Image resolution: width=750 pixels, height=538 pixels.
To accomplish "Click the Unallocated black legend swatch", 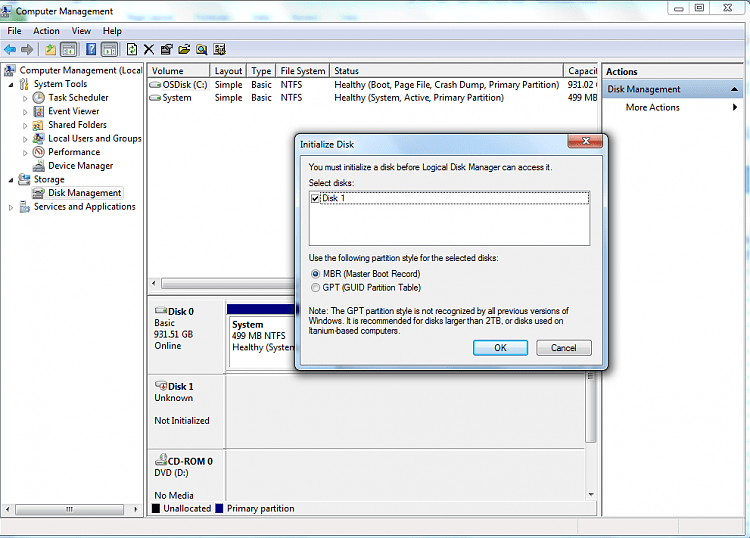I will point(156,508).
